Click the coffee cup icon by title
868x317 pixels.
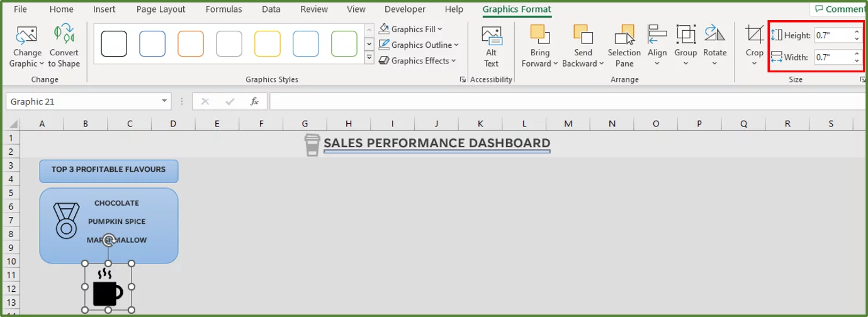[x=311, y=144]
